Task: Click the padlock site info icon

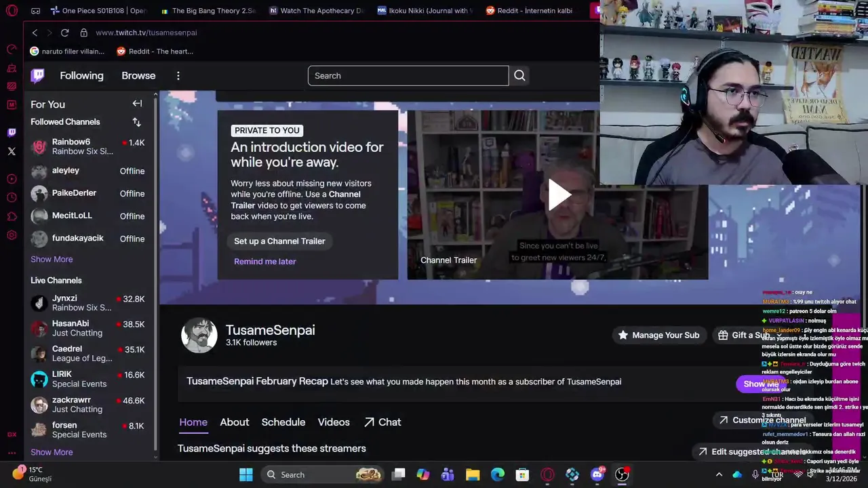Action: [83, 33]
